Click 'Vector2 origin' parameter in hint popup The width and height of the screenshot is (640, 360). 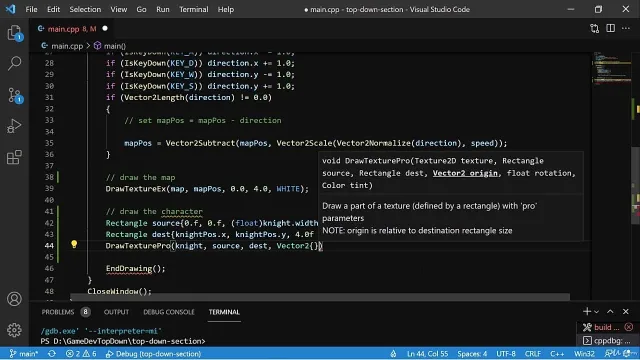click(x=465, y=173)
